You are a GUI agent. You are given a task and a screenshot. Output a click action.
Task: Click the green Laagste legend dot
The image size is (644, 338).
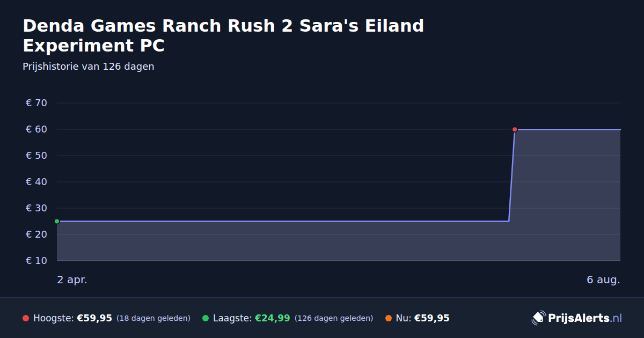pyautogui.click(x=206, y=318)
